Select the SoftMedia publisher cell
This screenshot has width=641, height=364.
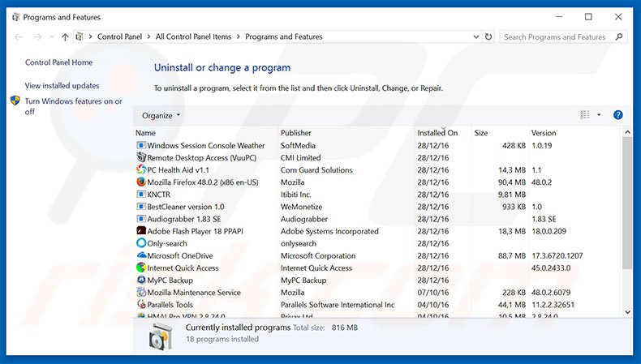tap(298, 145)
